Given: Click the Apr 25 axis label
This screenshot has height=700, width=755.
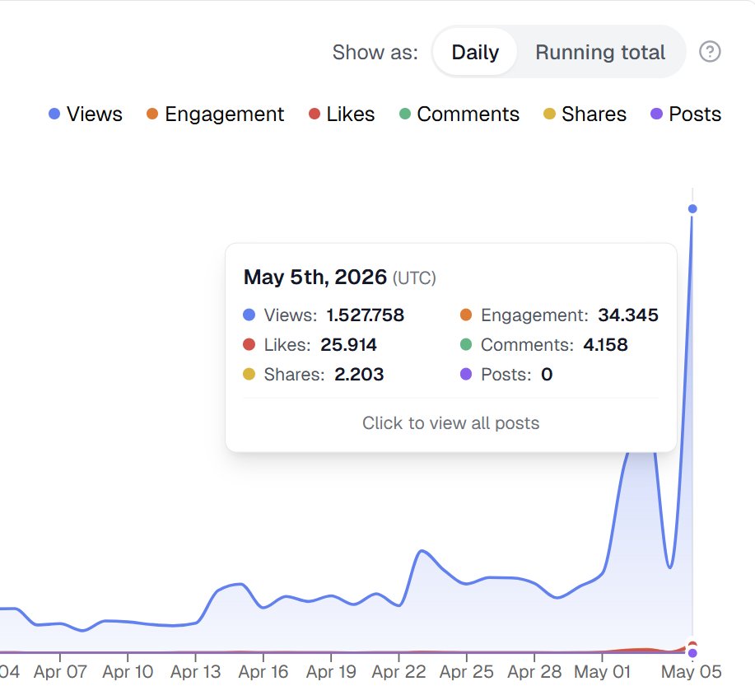Looking at the screenshot, I should [x=467, y=671].
